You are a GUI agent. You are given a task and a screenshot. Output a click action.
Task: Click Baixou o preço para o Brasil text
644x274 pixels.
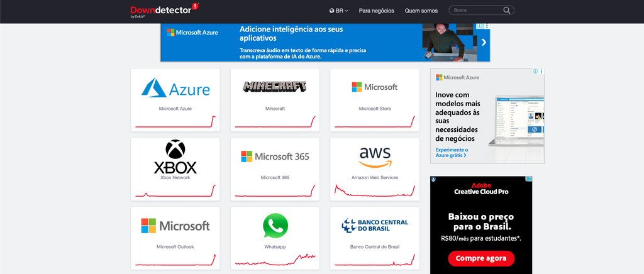[481, 222]
